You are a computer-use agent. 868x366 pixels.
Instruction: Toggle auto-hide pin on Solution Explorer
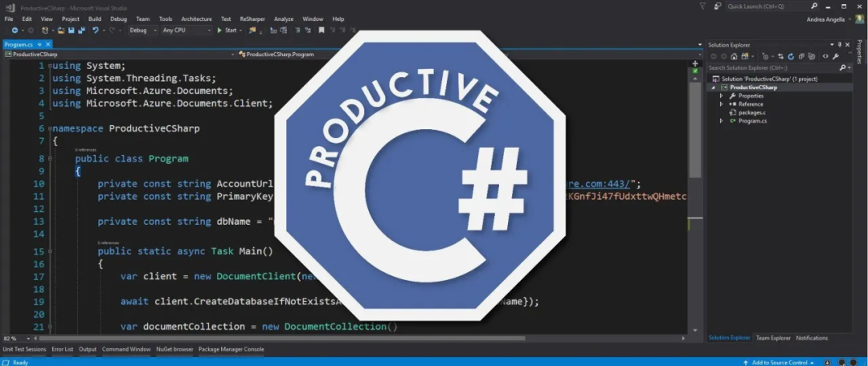pyautogui.click(x=839, y=44)
